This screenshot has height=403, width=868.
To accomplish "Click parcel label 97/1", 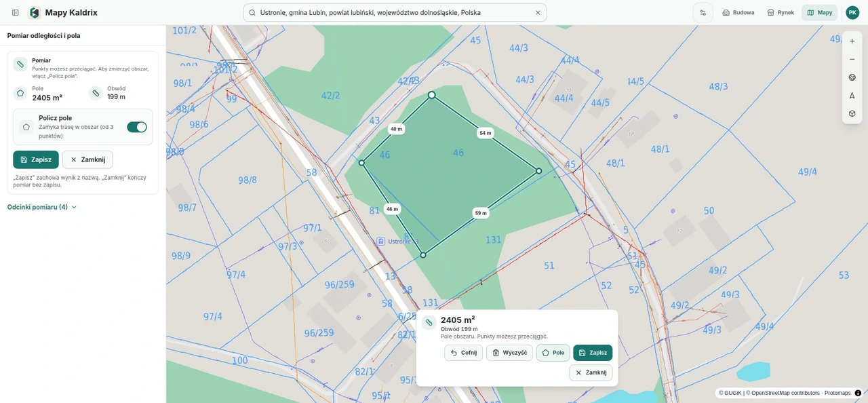I will pos(312,228).
